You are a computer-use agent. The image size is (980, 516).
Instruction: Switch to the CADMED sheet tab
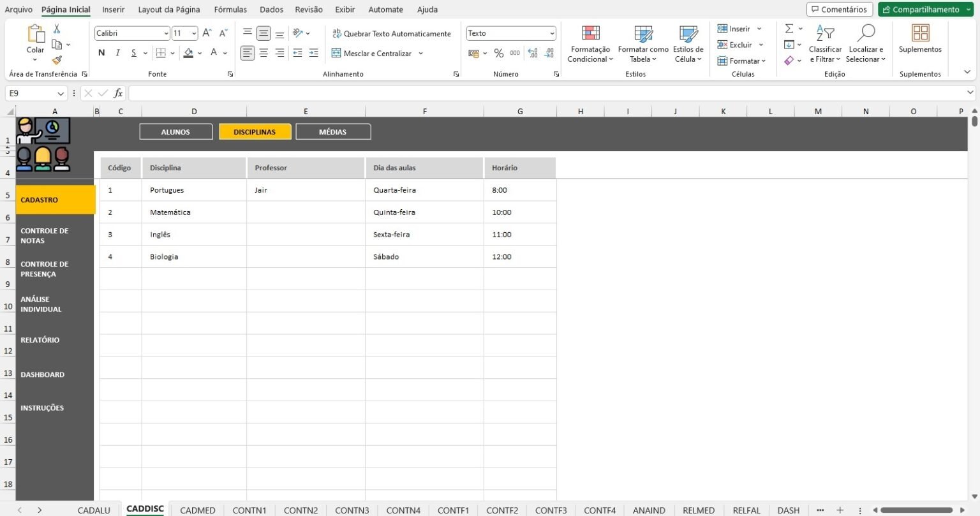pyautogui.click(x=198, y=510)
